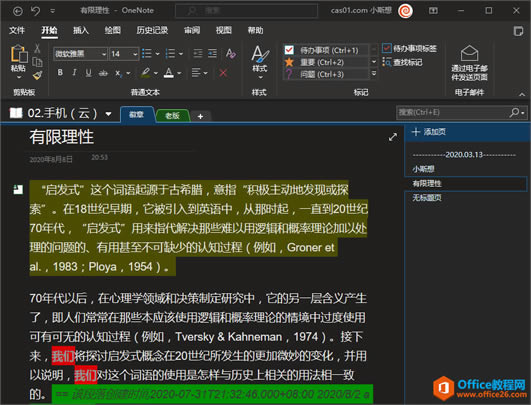This screenshot has width=531, height=405.
Task: Click the page title 有限理性
Action: 62,137
